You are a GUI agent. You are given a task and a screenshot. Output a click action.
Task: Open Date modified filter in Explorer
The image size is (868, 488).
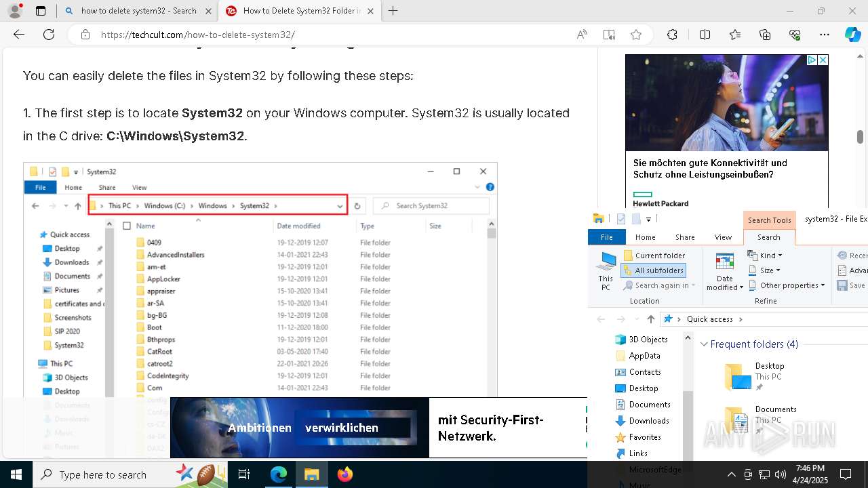725,272
